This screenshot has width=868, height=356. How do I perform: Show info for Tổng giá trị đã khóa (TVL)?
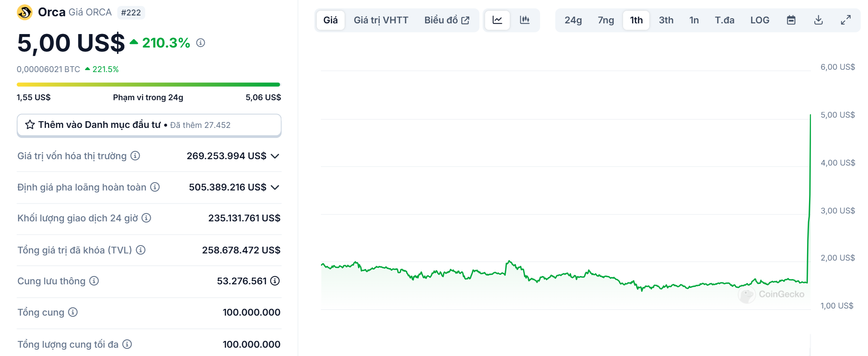coord(141,250)
